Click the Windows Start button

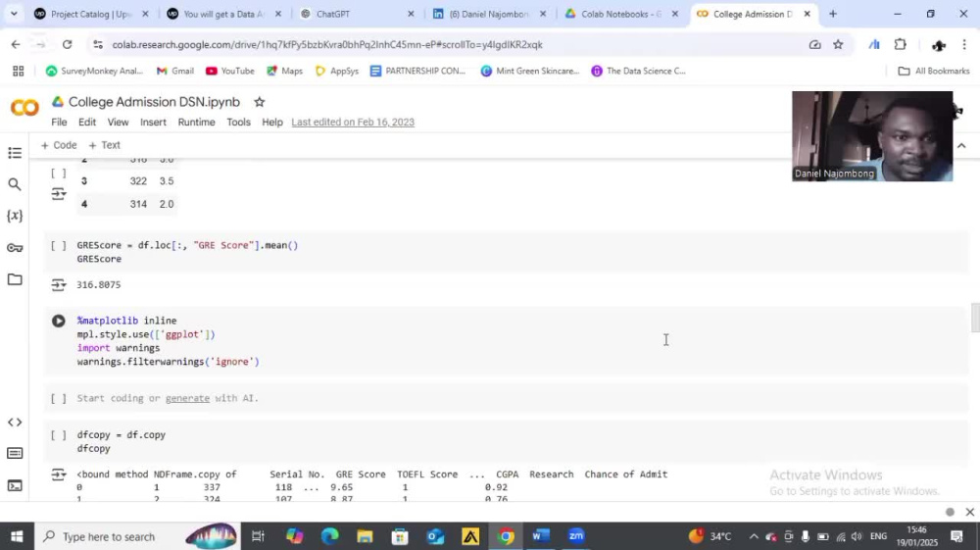tap(17, 536)
